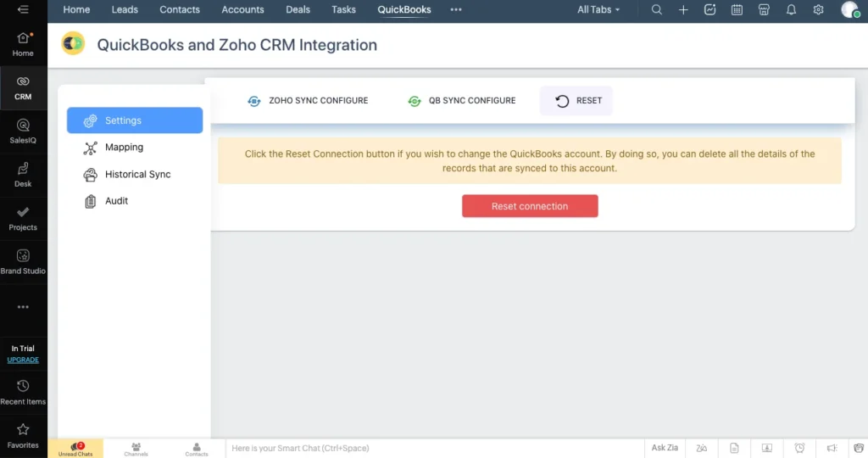Screen dimensions: 868x458
Task: Click the plus create-record icon
Action: [x=683, y=9]
